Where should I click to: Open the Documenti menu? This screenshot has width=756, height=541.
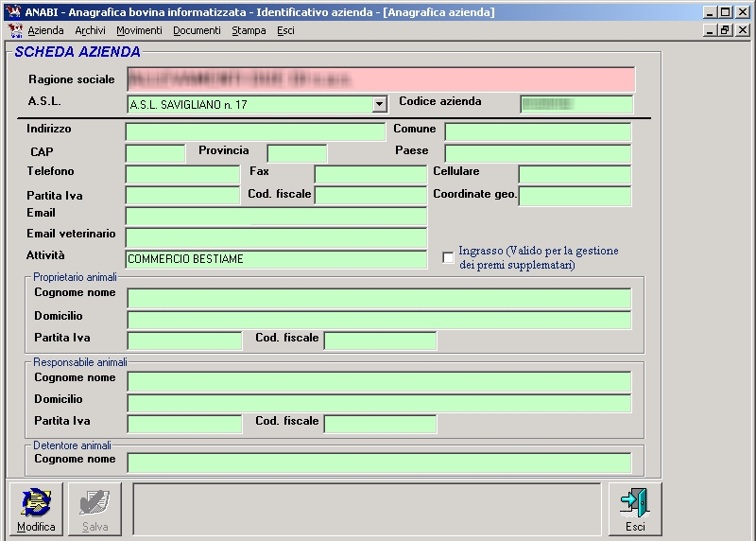click(x=197, y=30)
